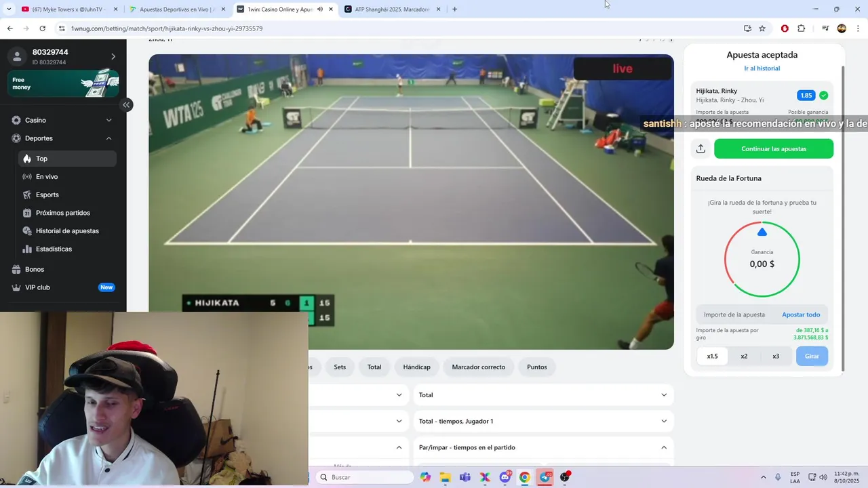
Task: Switch to Marcador correcto tab
Action: click(479, 367)
